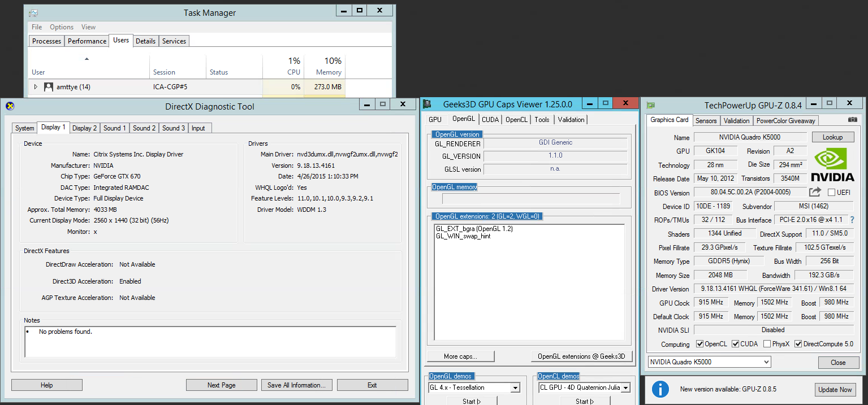Click the blue info icon in update notice
Viewport: 868px width, 405px height.
click(x=660, y=389)
